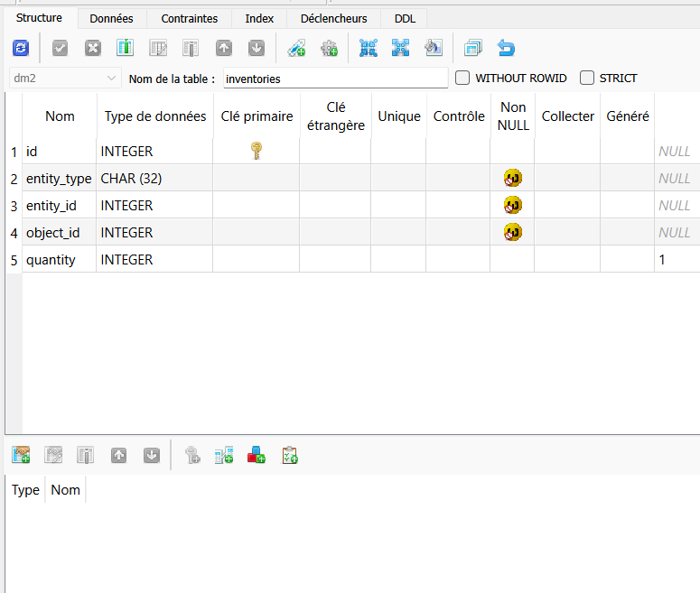
Task: Rollback structure changes with the X icon
Action: tap(93, 48)
